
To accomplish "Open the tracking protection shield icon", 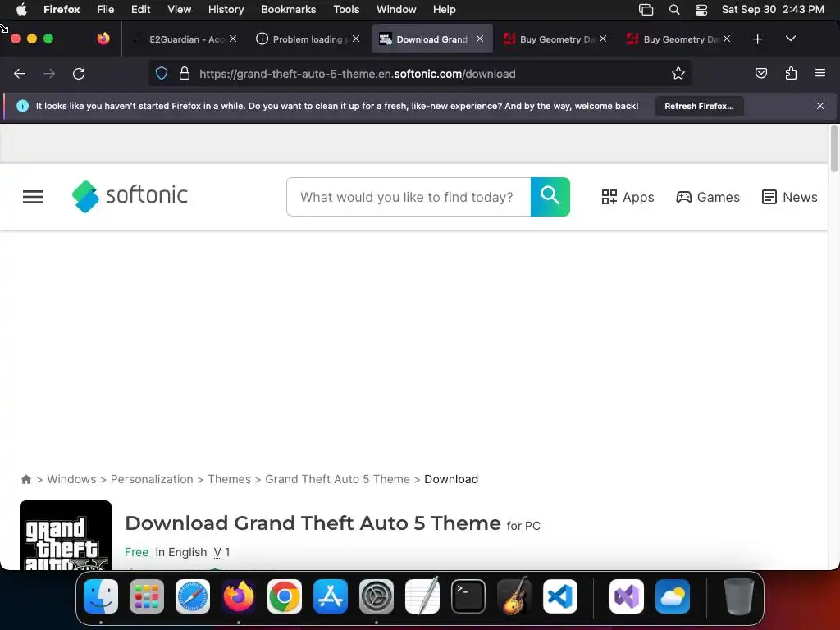I will [162, 74].
